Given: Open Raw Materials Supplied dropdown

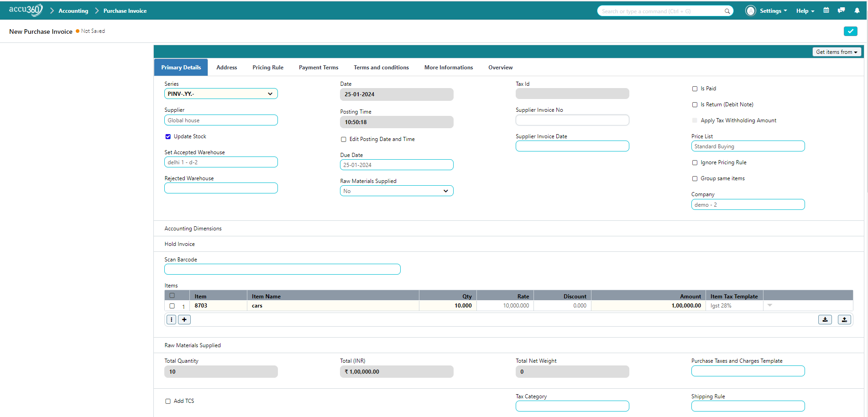Looking at the screenshot, I should (x=397, y=191).
